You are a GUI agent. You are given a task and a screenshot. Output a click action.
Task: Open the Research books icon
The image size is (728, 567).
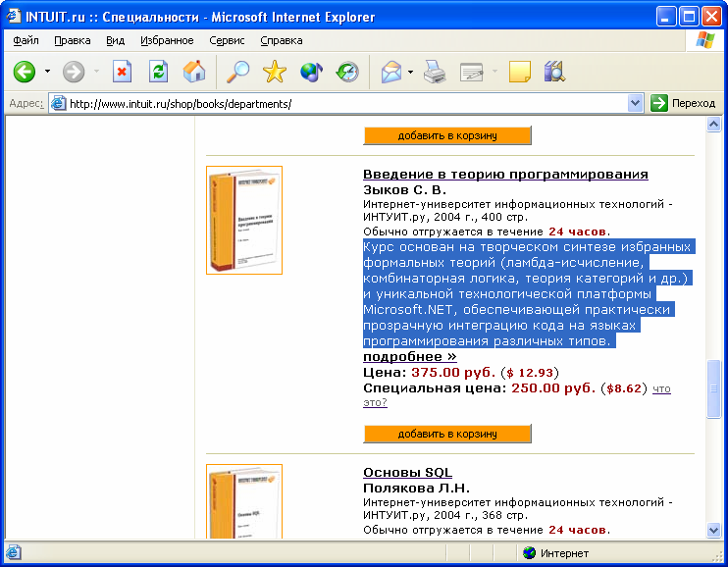click(x=554, y=72)
